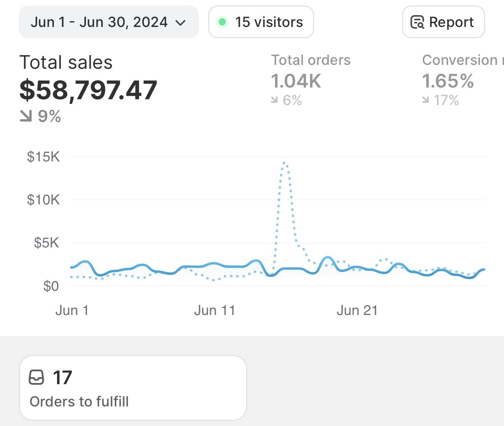Click the decline arrow next to 6%
Image resolution: width=504 pixels, height=426 pixels.
pos(275,100)
